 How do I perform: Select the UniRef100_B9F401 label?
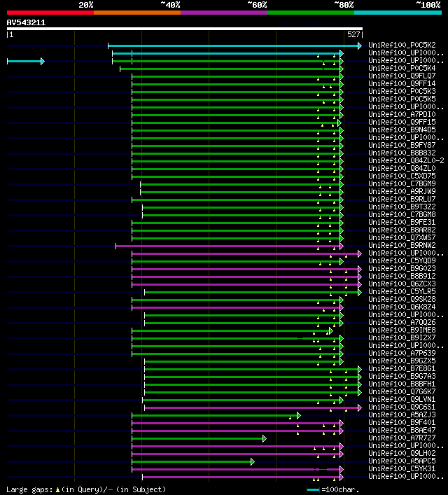402,422
